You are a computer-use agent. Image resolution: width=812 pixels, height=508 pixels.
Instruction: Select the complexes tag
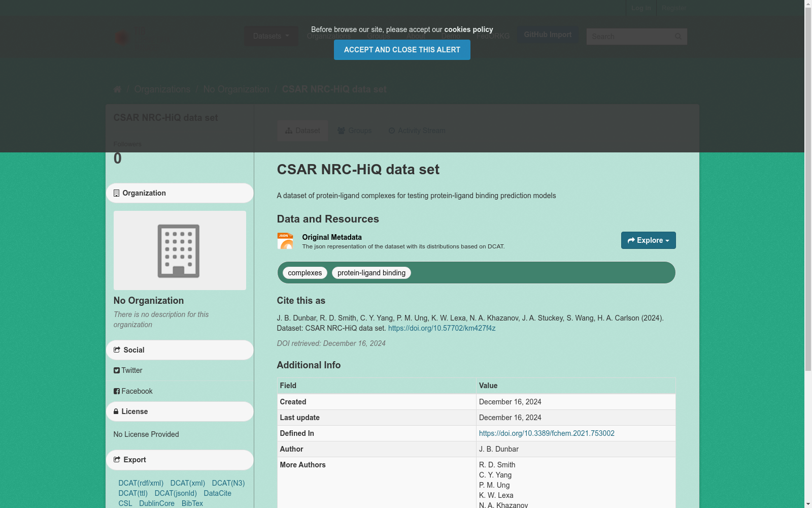point(305,273)
